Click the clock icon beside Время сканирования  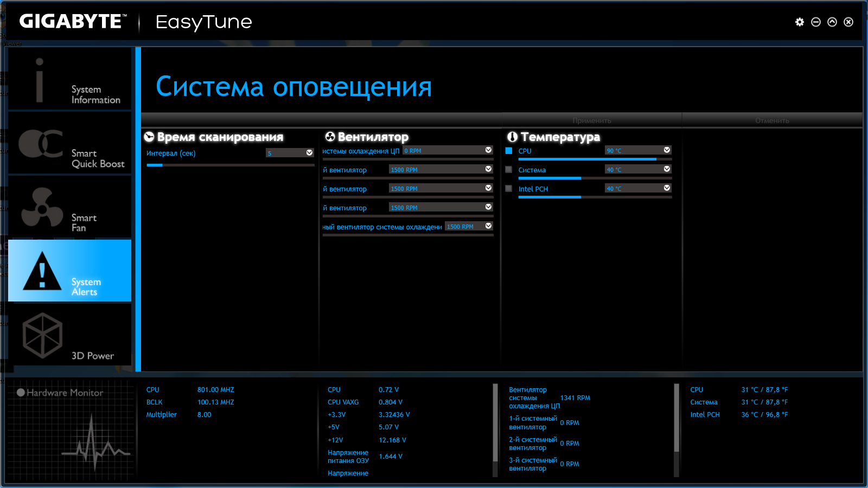pyautogui.click(x=149, y=137)
